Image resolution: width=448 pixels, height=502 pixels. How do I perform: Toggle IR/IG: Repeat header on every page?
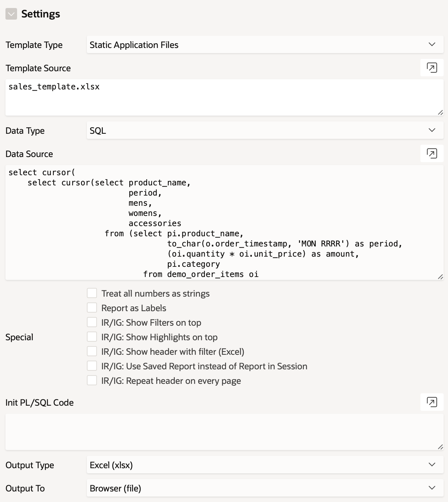pyautogui.click(x=92, y=381)
